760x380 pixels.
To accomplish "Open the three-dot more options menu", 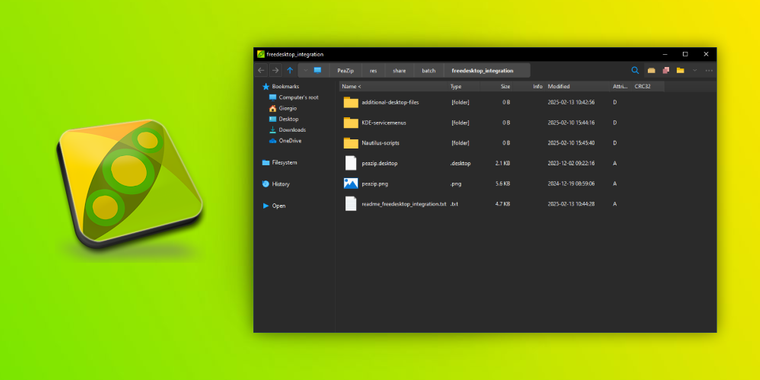I will coord(709,70).
